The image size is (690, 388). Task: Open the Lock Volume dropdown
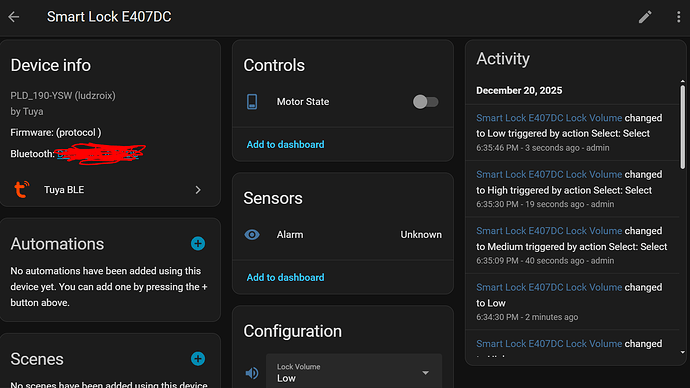click(x=354, y=372)
